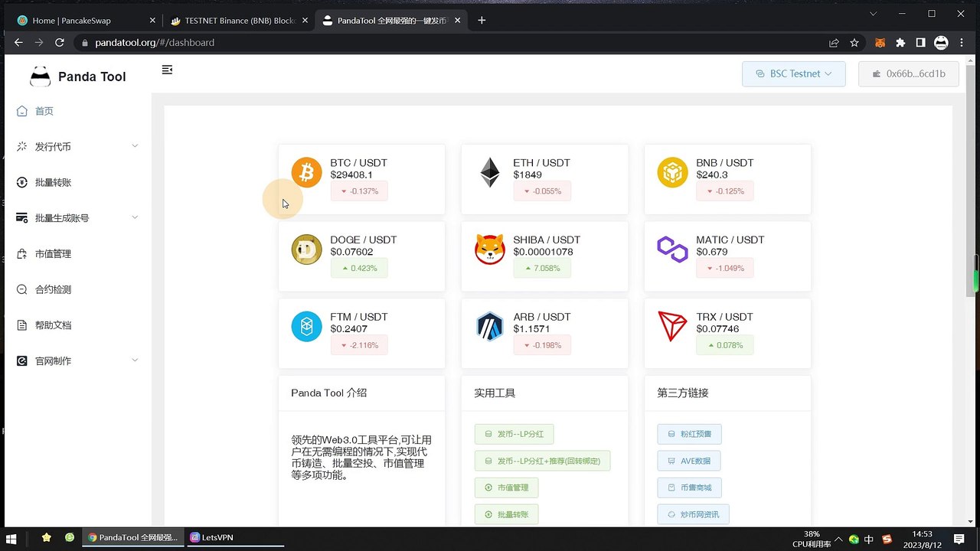Show hidden system tray icons
Screen dimensions: 980x551
tap(839, 539)
